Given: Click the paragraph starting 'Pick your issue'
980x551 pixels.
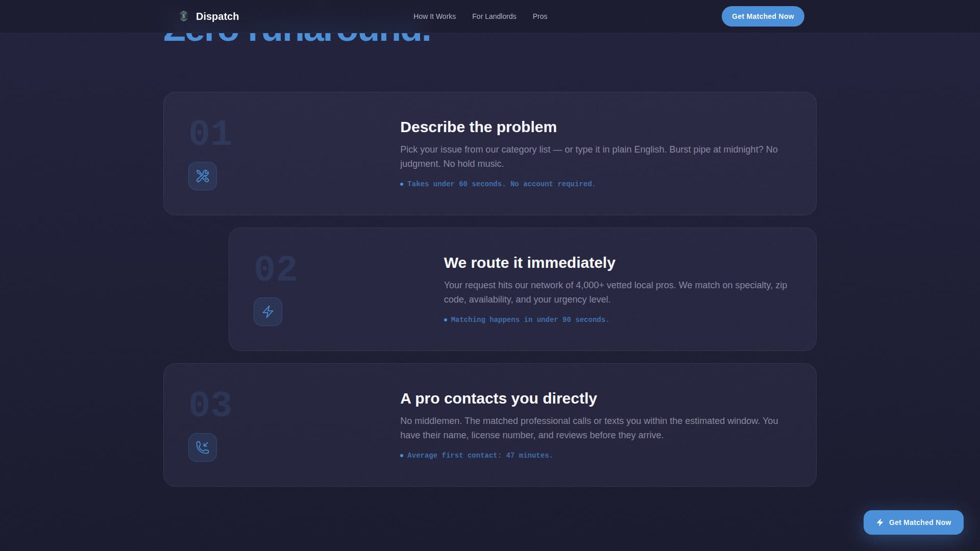Looking at the screenshot, I should [x=590, y=157].
